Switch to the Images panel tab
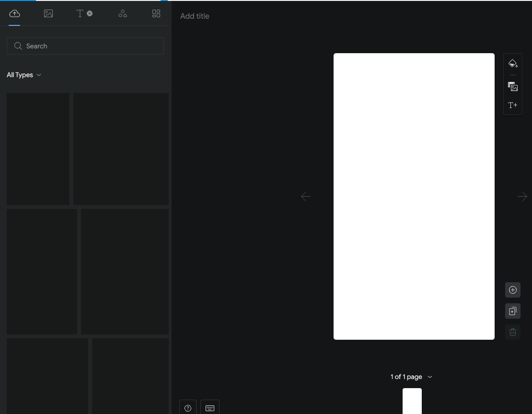 click(48, 13)
